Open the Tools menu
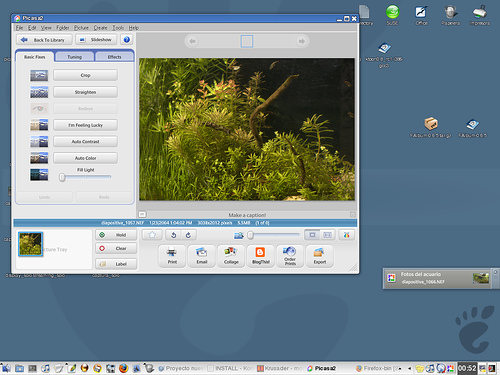Image resolution: width=500 pixels, height=375 pixels. click(x=118, y=28)
